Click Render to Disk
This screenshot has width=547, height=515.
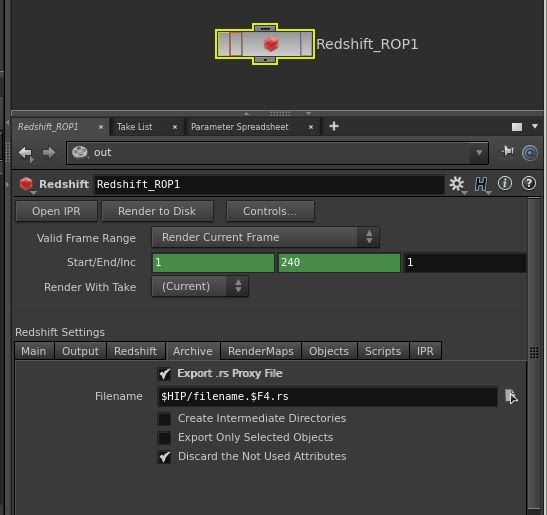coord(157,211)
